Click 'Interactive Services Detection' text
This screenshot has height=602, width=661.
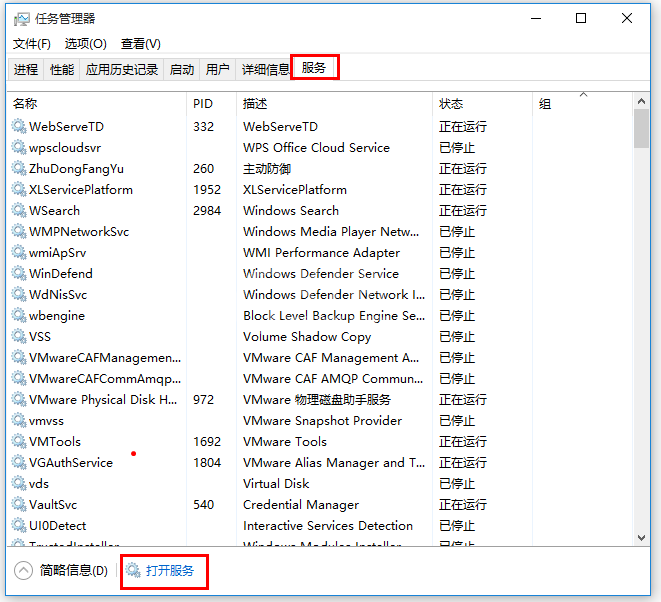click(328, 525)
